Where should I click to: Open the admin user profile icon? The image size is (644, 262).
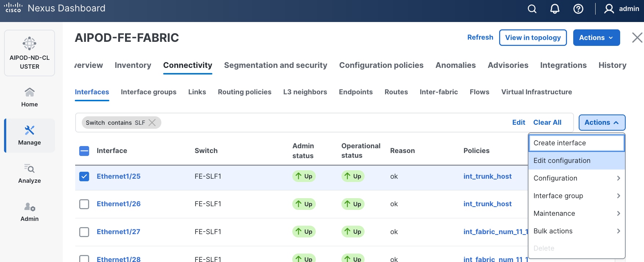click(x=609, y=9)
